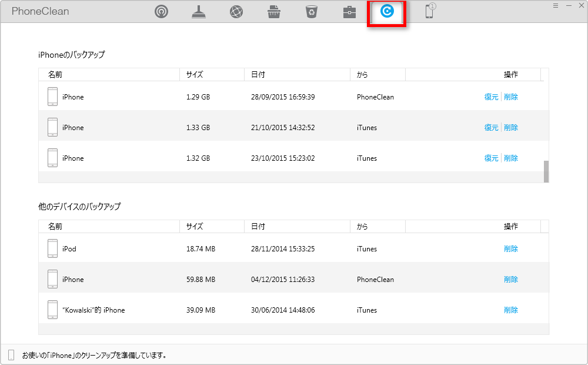Select the iPhone name in 23/10/2015 row
Screen dimensions: 588x365
[x=73, y=158]
